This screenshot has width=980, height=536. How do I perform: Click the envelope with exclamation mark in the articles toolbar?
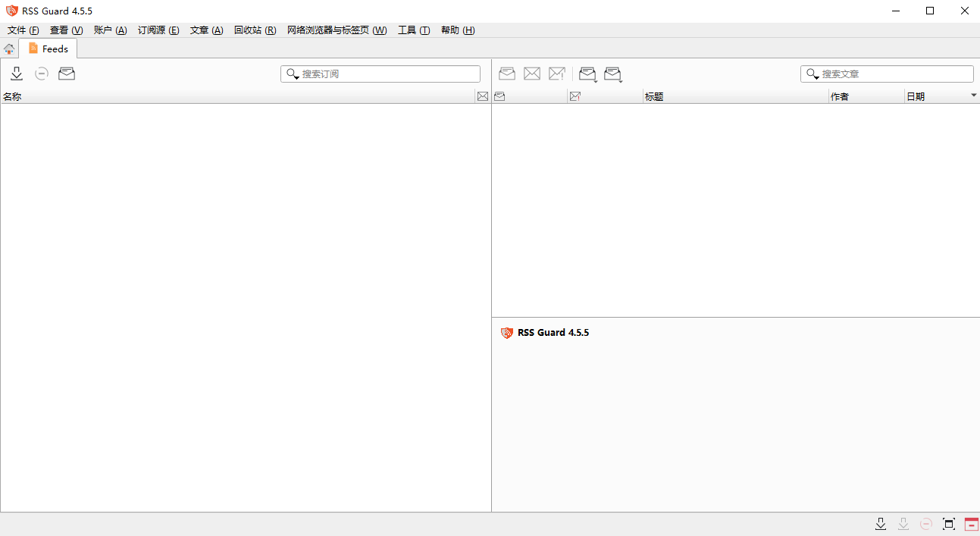pyautogui.click(x=557, y=74)
